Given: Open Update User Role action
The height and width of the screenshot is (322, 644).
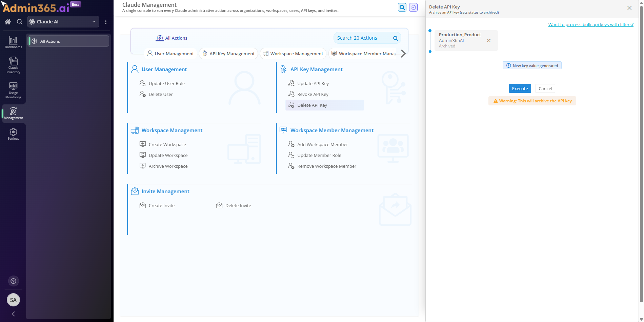Looking at the screenshot, I should [x=162, y=83].
